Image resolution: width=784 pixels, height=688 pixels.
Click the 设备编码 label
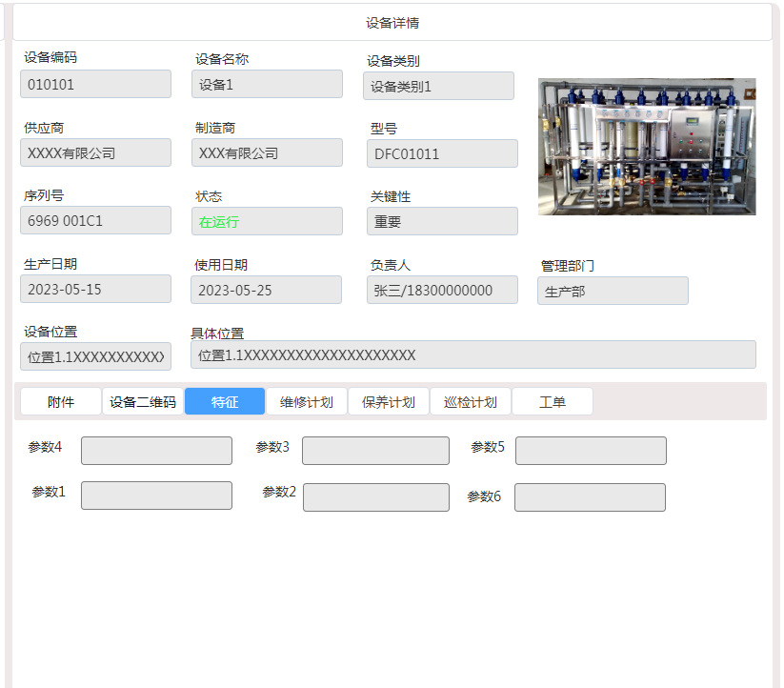50,57
